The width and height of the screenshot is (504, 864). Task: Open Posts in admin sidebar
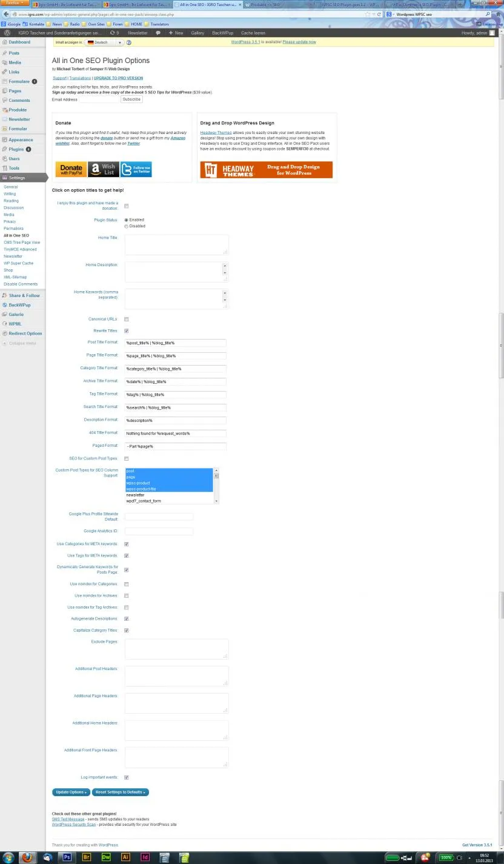[13, 53]
